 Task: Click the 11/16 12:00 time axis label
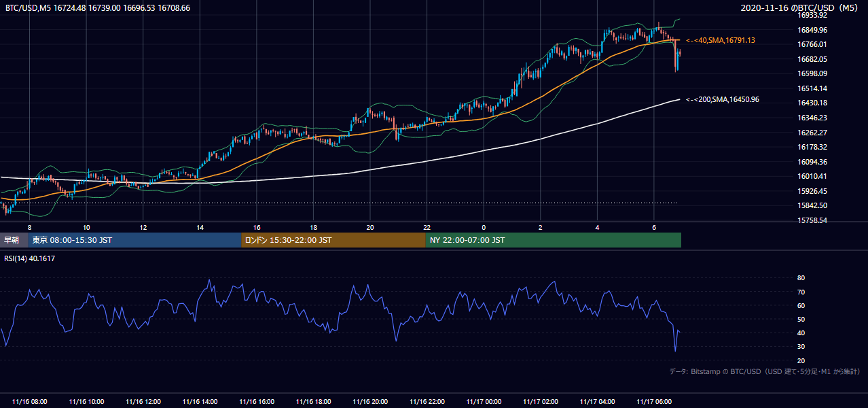143,402
